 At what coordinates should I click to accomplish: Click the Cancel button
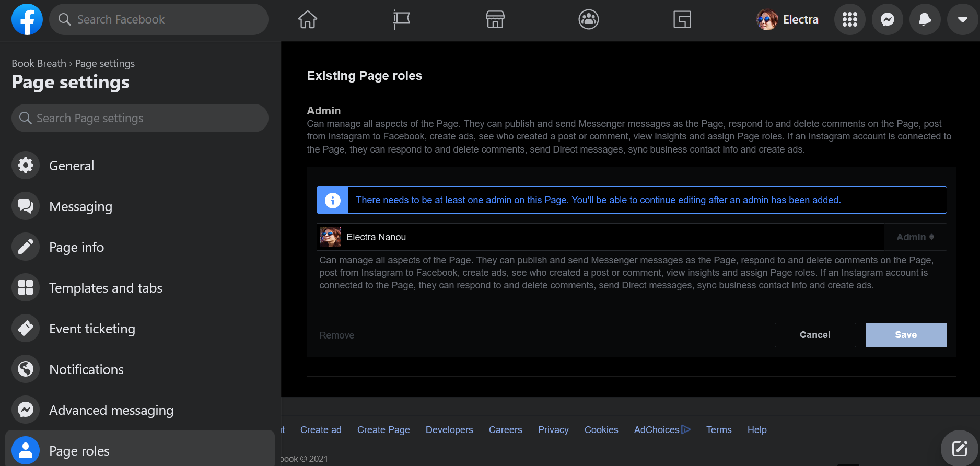tap(814, 335)
